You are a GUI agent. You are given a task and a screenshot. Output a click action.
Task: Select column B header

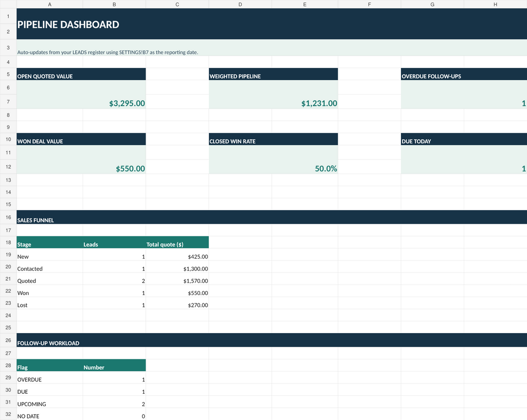click(x=114, y=4)
